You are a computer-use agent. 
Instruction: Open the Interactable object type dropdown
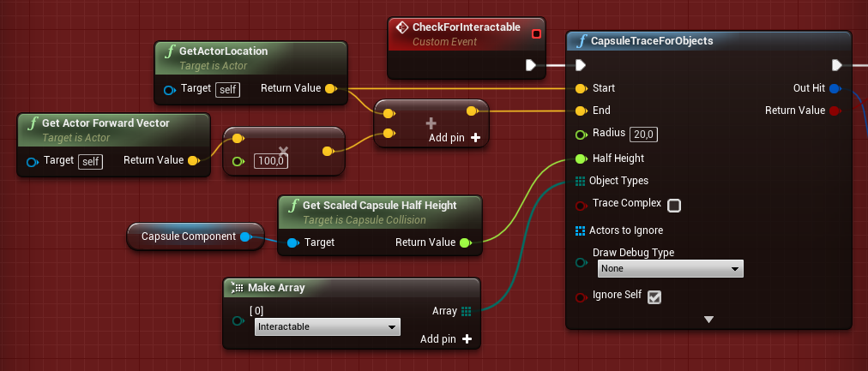[328, 326]
